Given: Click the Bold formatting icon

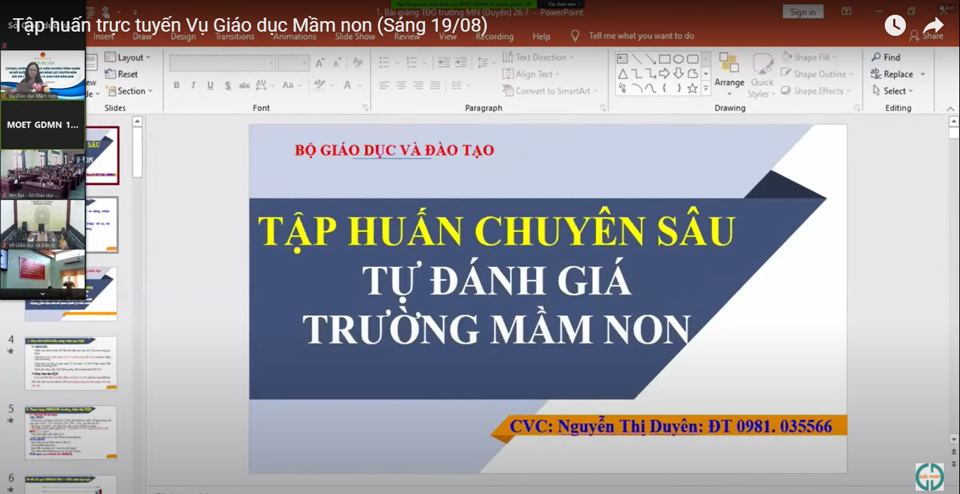Looking at the screenshot, I should coord(177,86).
